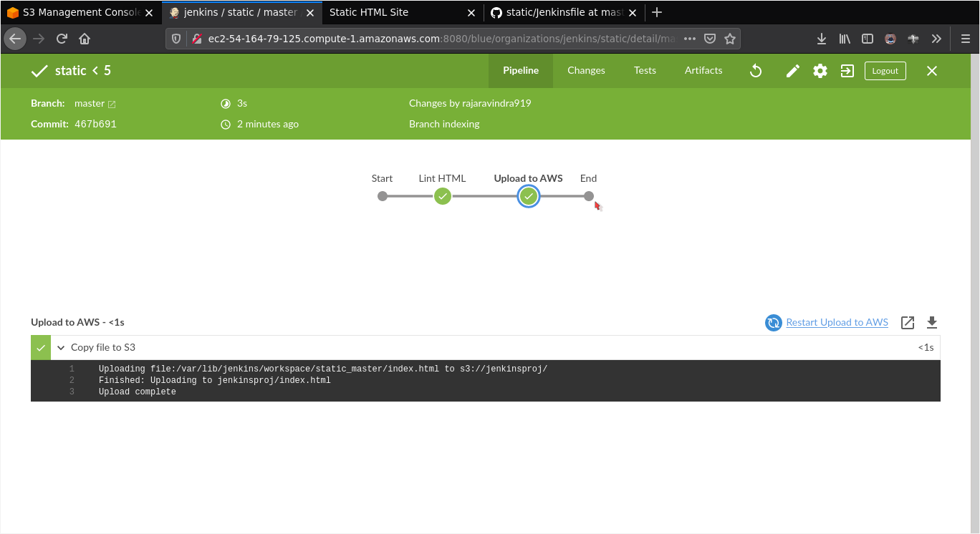Switch to the Changes tab
Screen dimensions: 980x534
[x=586, y=71]
